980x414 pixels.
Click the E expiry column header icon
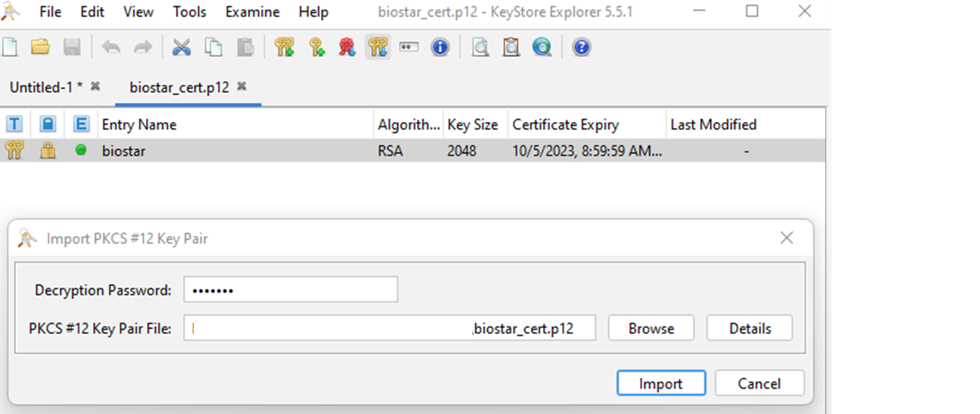[81, 124]
